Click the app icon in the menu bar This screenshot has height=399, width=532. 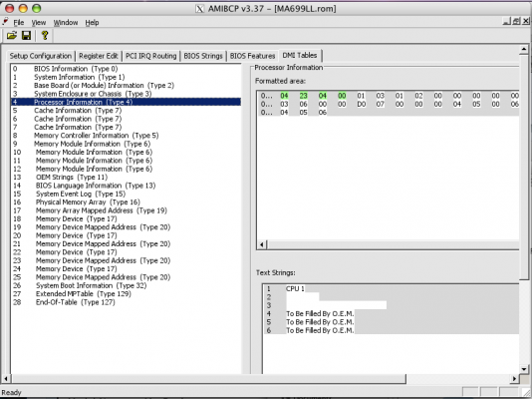pos(5,22)
